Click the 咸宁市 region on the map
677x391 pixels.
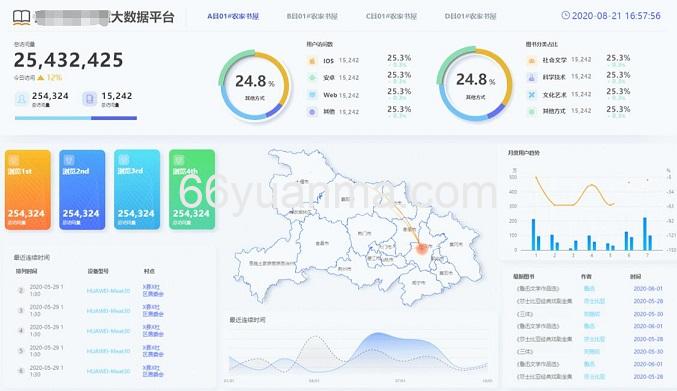click(x=418, y=283)
